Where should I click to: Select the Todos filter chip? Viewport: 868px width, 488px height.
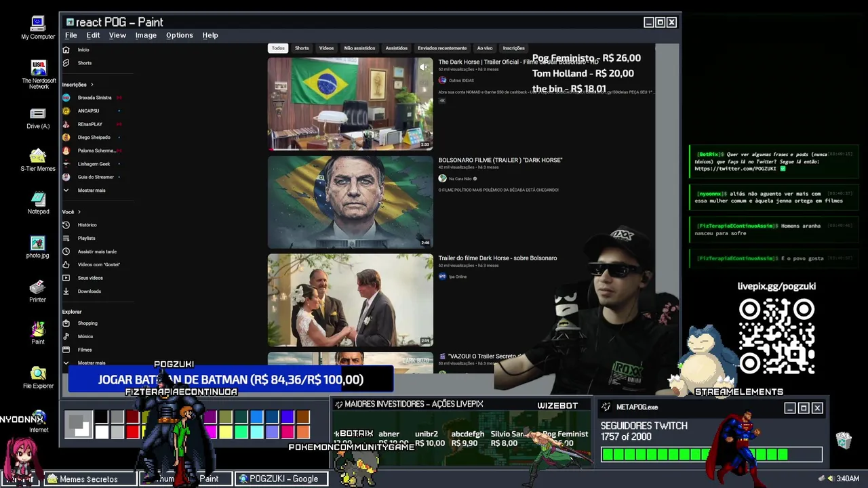278,48
